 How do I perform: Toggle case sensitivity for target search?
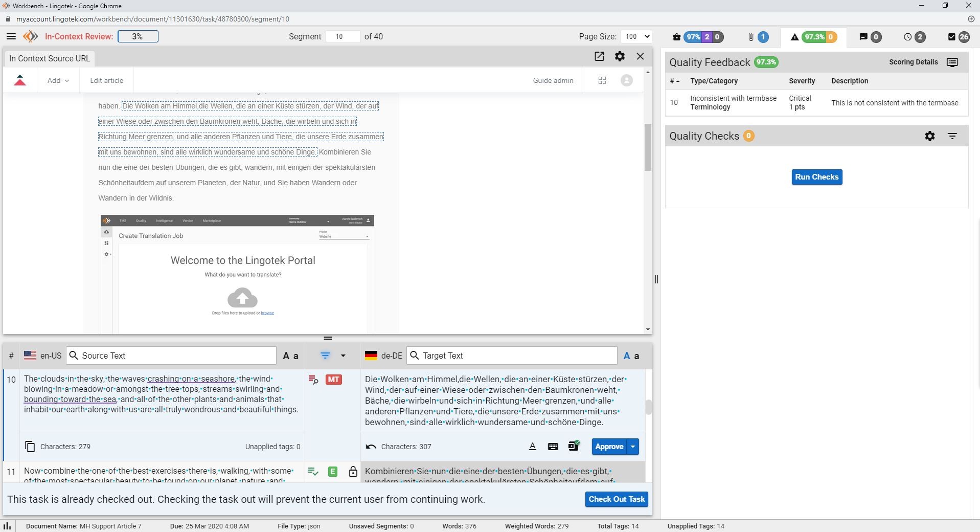[x=631, y=356]
